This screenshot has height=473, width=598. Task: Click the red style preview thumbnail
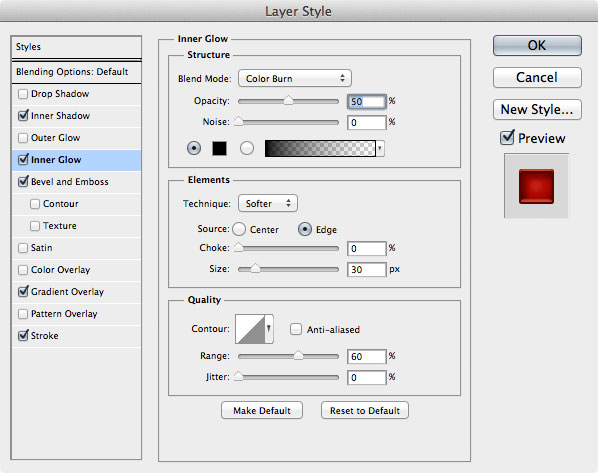pyautogui.click(x=536, y=186)
